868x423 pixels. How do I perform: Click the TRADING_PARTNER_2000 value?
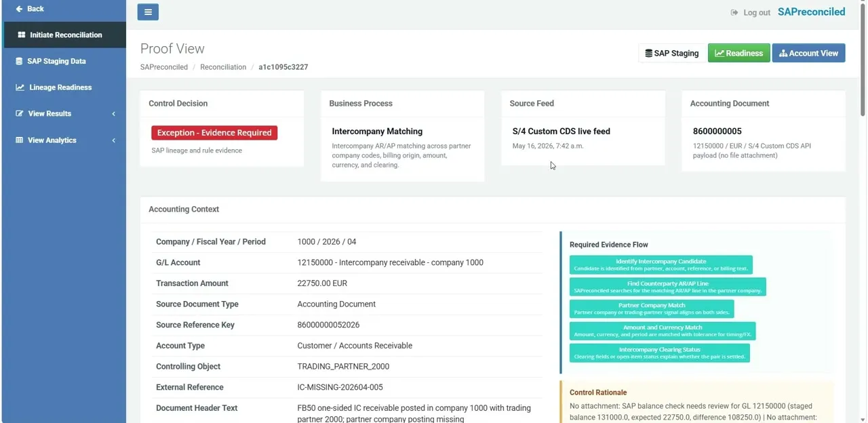pos(343,367)
